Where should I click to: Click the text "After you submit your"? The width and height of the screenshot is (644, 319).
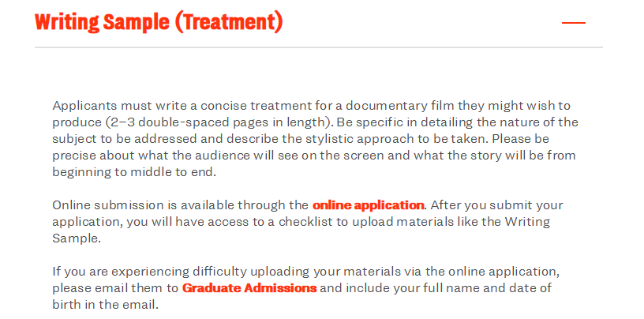(497, 205)
